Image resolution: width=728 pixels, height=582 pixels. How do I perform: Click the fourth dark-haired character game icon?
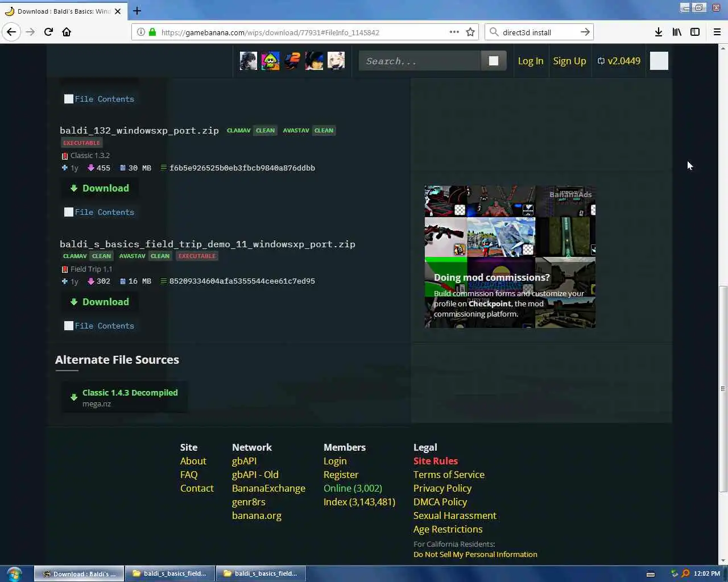pyautogui.click(x=314, y=61)
